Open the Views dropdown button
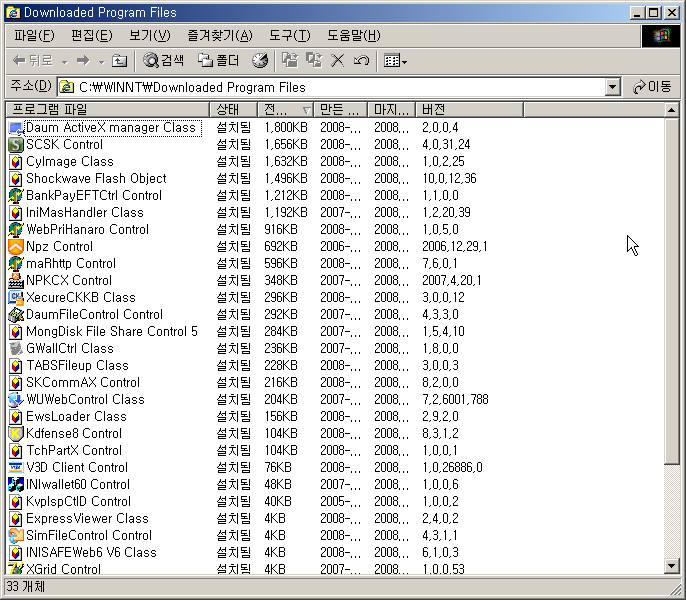 pyautogui.click(x=396, y=61)
